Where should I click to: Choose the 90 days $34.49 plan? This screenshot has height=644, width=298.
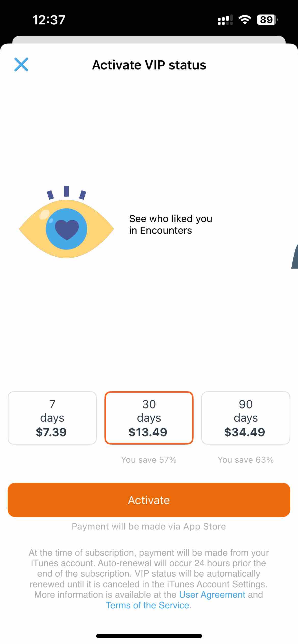coord(246,418)
